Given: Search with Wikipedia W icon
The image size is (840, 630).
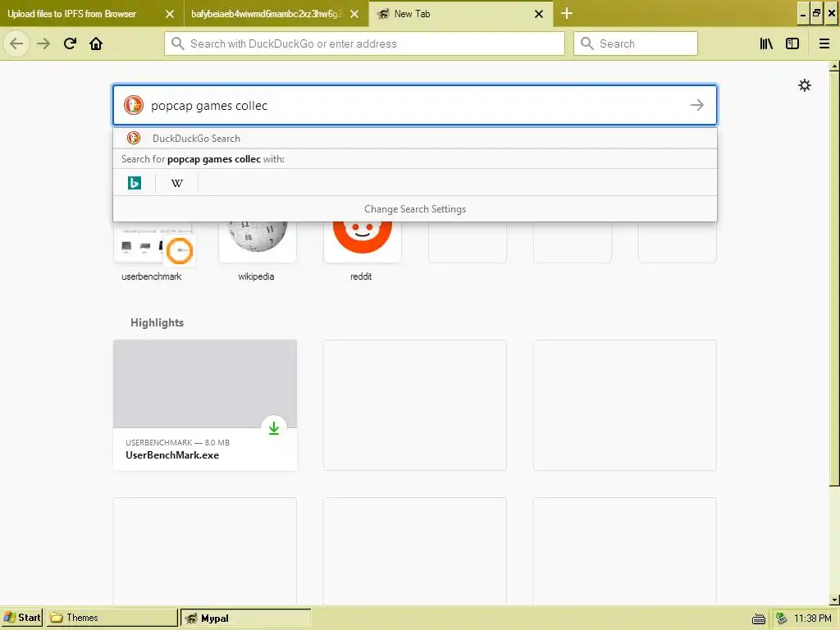Looking at the screenshot, I should point(177,183).
